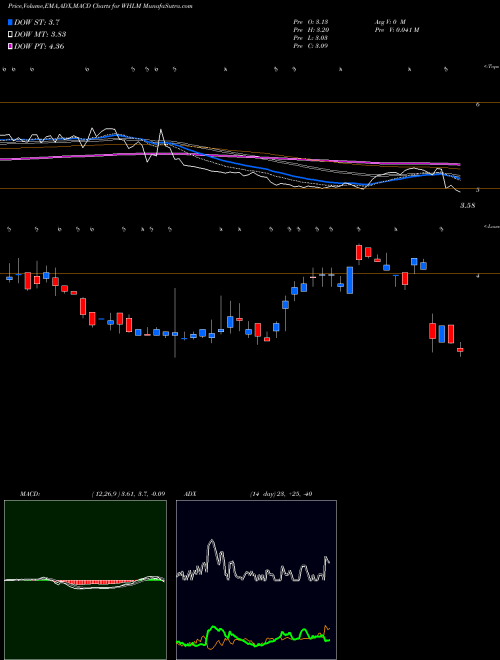
Task: Click the MACD: panel label
Action: pos(29,494)
